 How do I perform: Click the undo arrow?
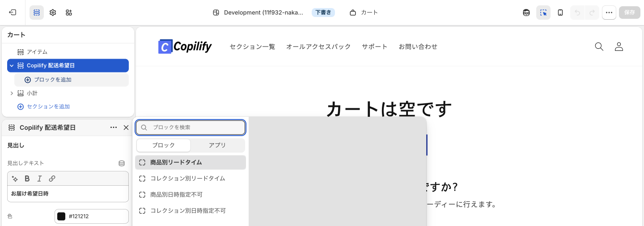point(577,13)
